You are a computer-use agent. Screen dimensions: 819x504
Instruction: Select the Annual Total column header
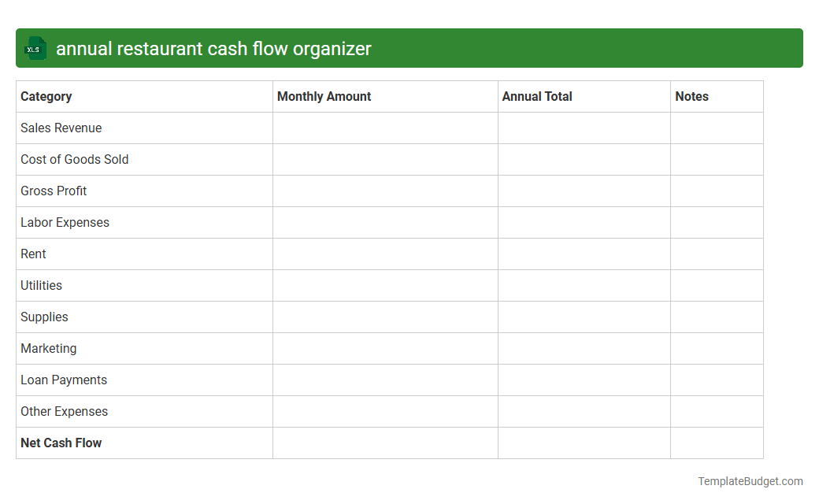point(537,96)
